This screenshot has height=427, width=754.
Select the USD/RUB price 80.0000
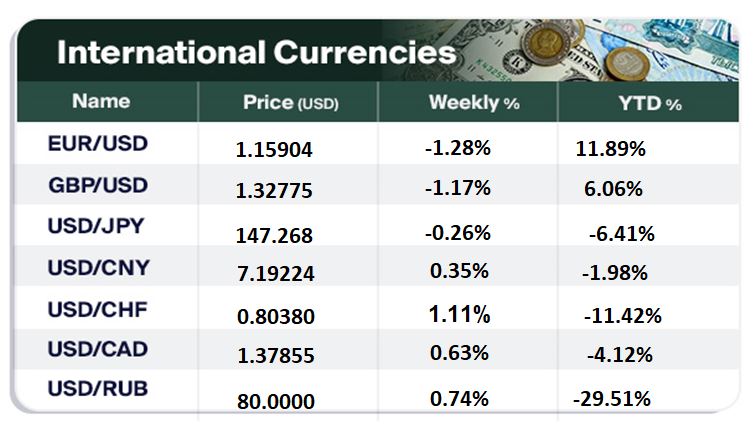(x=275, y=401)
